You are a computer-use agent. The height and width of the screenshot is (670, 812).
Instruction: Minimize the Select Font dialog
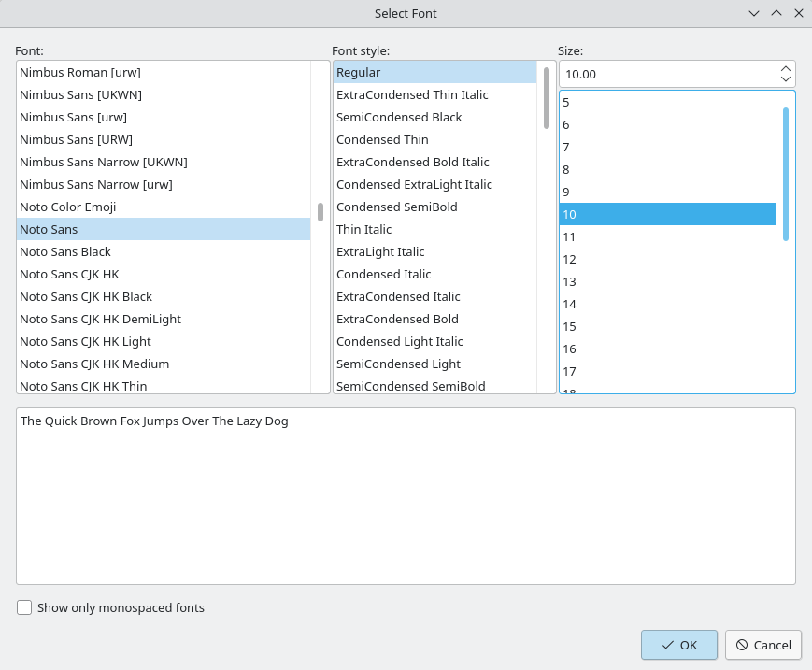click(x=754, y=13)
